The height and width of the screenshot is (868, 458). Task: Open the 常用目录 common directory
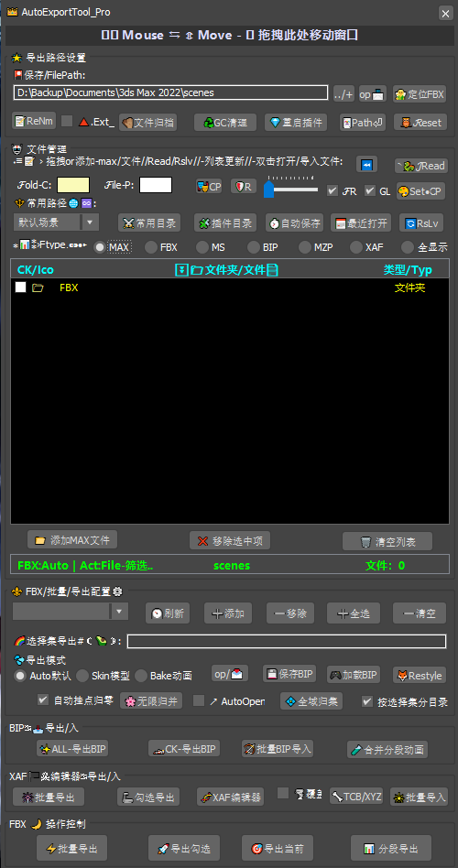point(151,223)
